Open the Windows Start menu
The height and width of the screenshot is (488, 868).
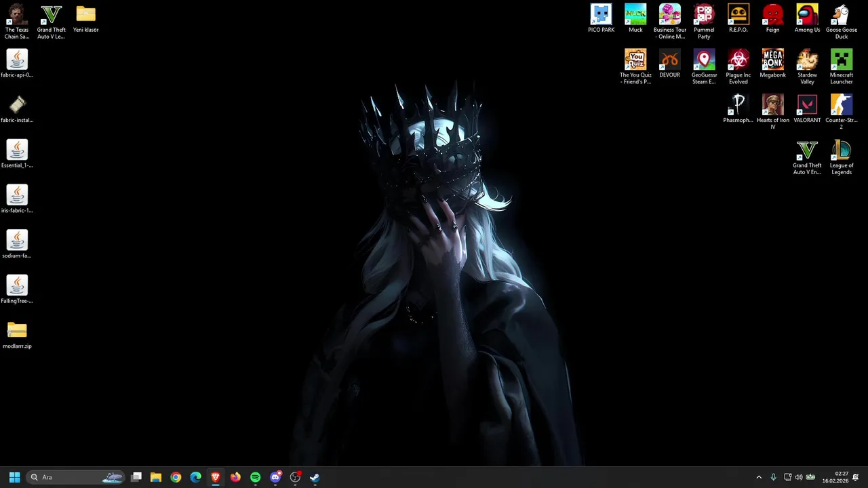pos(14,477)
